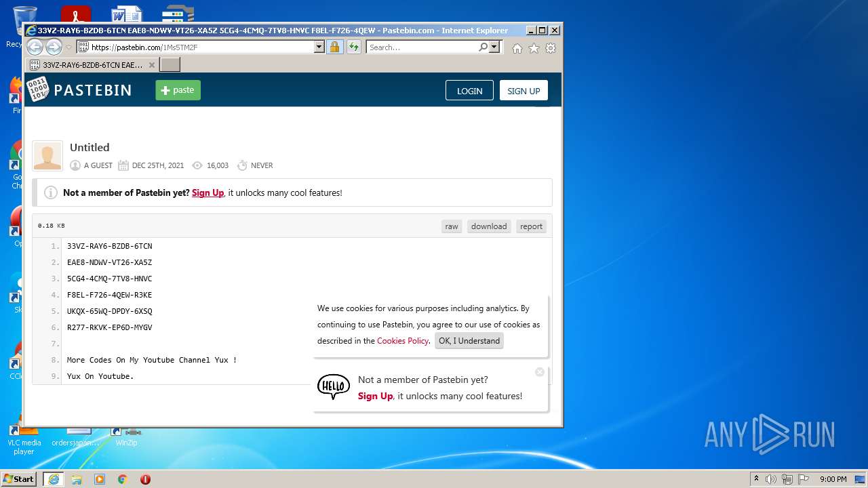Click the report button
Viewport: 868px width, 488px height.
tap(531, 226)
